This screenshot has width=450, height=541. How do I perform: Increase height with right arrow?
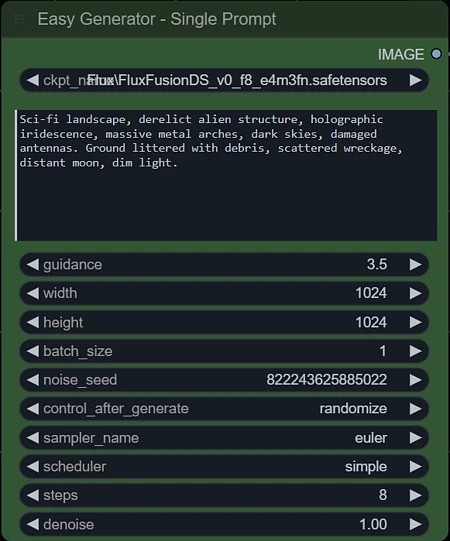click(x=415, y=322)
